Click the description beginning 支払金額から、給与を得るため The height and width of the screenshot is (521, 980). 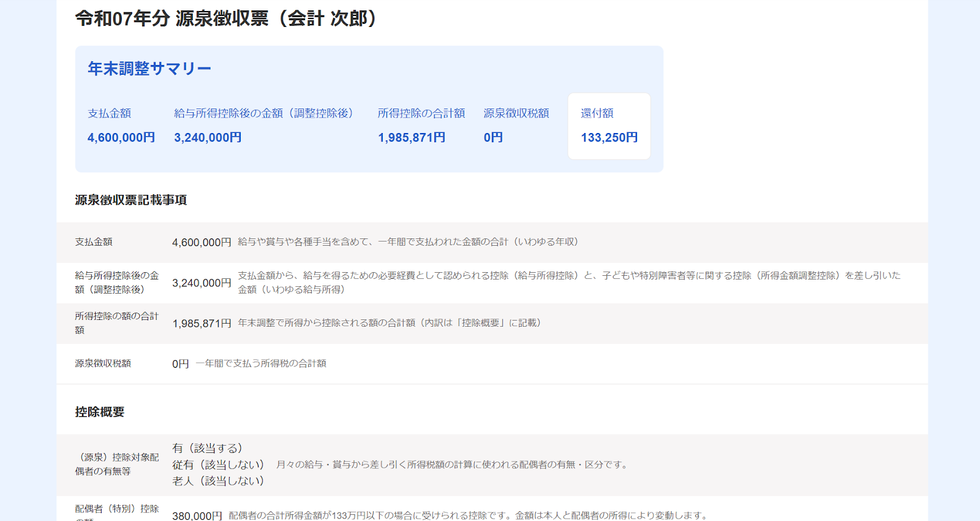click(570, 283)
